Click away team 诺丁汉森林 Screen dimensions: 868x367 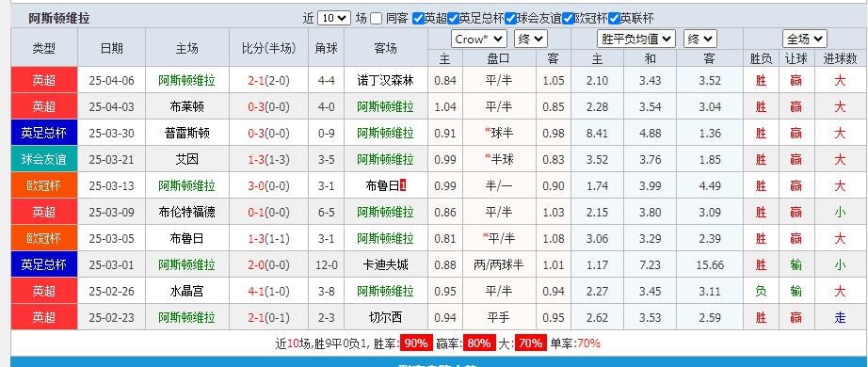tap(386, 80)
